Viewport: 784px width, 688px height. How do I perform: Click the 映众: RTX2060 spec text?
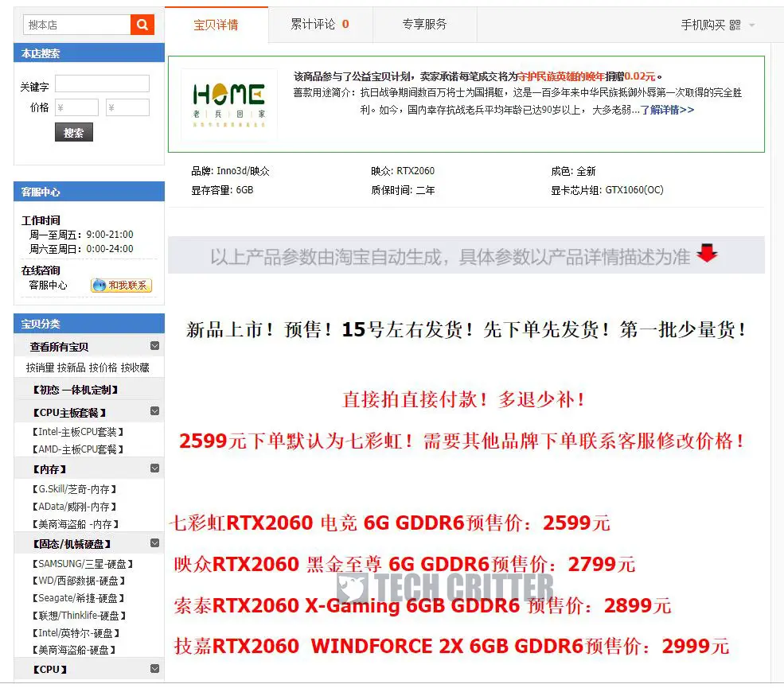click(403, 171)
